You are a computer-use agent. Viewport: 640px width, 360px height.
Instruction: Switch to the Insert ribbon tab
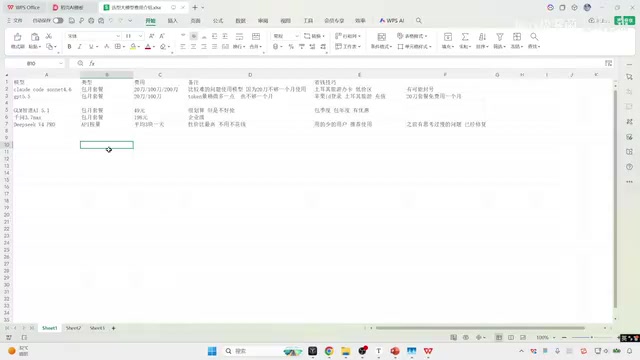pos(173,20)
